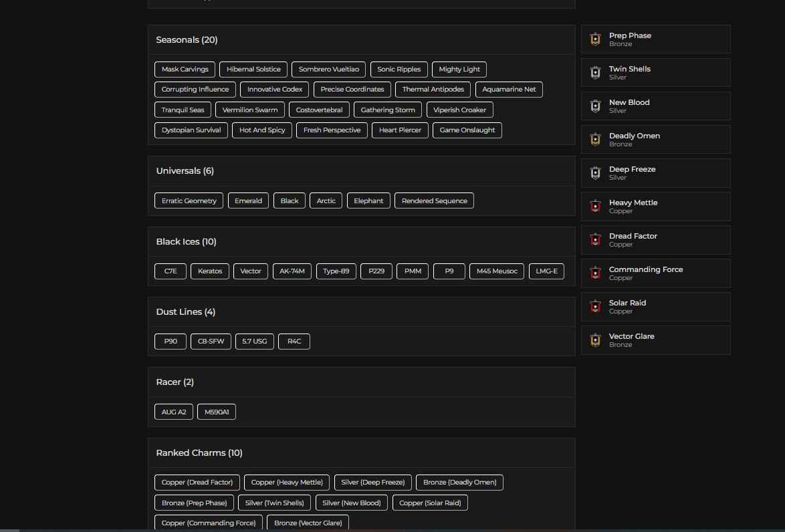This screenshot has height=532, width=785.
Task: Click the New Blood silver charm icon
Action: pyautogui.click(x=595, y=106)
